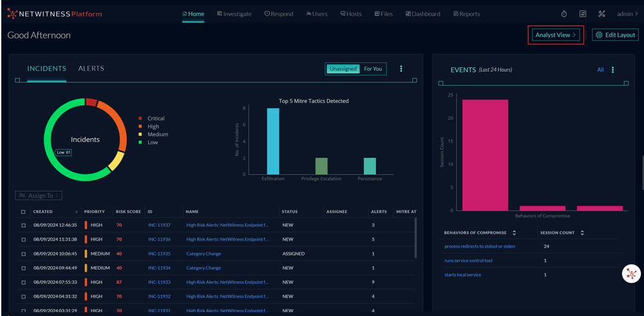The image size is (644, 316).
Task: Click the Medium legend yellow swatch
Action: tap(140, 135)
